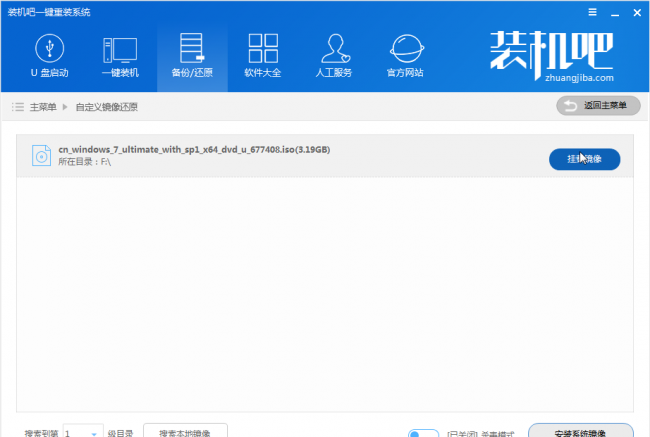This screenshot has width=650, height=437.
Task: Click the 装机吧 zhuangjiba.com logo
Action: [552, 56]
